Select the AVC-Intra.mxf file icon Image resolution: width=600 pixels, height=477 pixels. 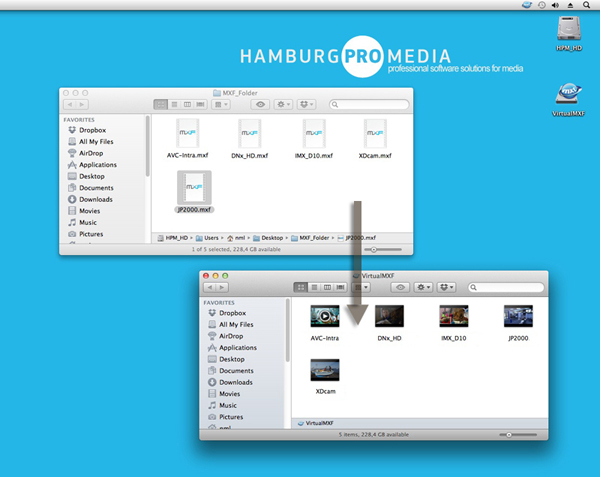pos(188,133)
